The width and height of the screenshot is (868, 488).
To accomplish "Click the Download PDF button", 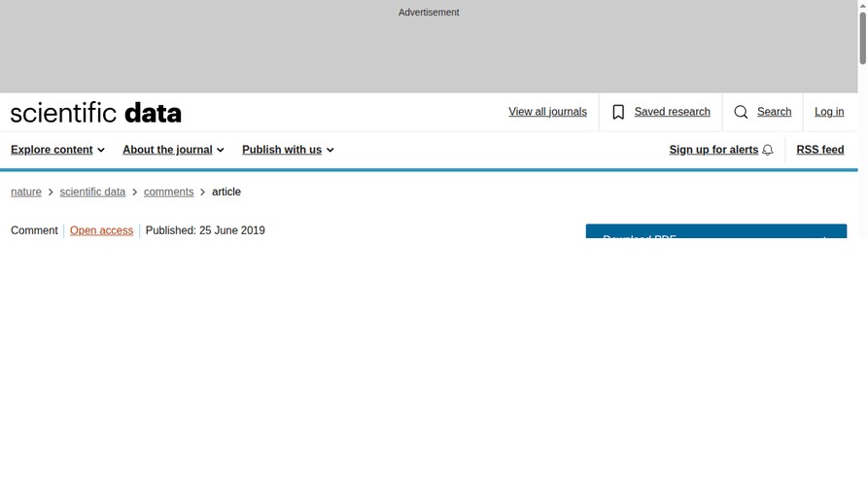I will tap(715, 231).
